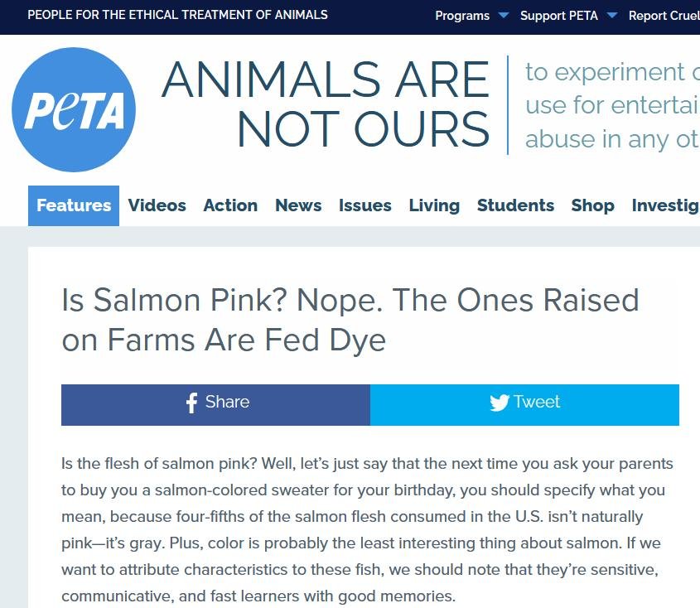The width and height of the screenshot is (700, 608).
Task: Click the Twitter bird icon
Action: (x=498, y=403)
